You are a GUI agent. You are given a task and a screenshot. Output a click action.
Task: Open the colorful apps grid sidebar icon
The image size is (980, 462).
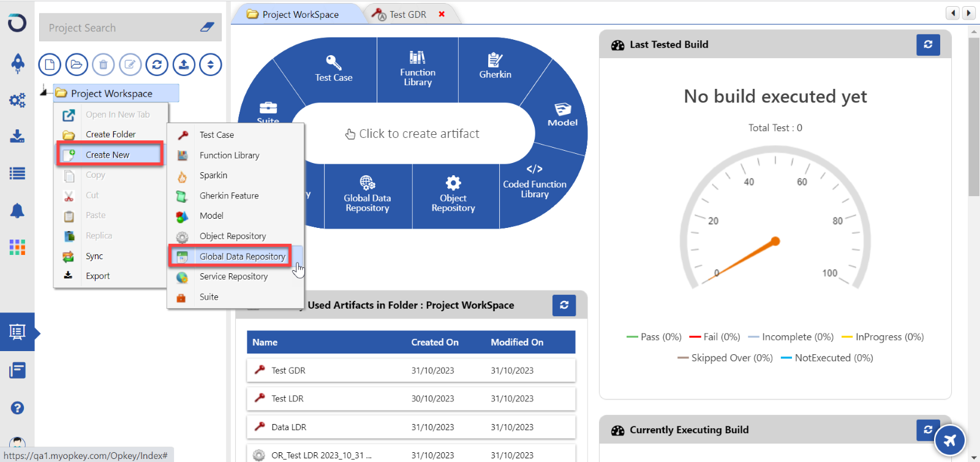point(17,247)
